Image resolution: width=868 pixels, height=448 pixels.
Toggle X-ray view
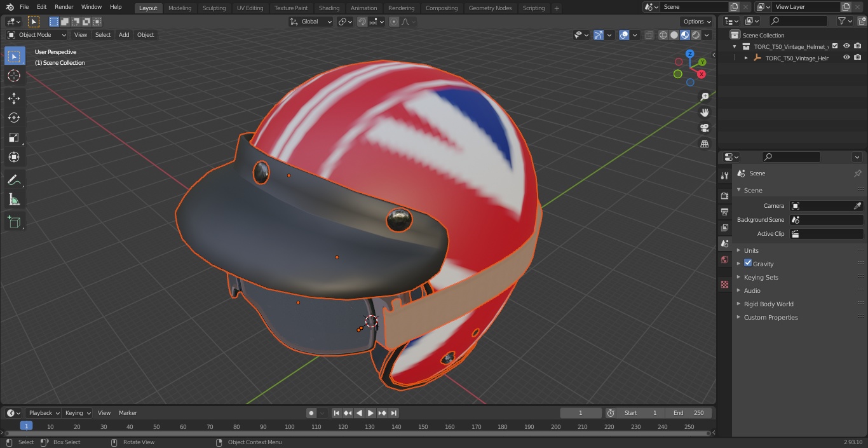[649, 35]
